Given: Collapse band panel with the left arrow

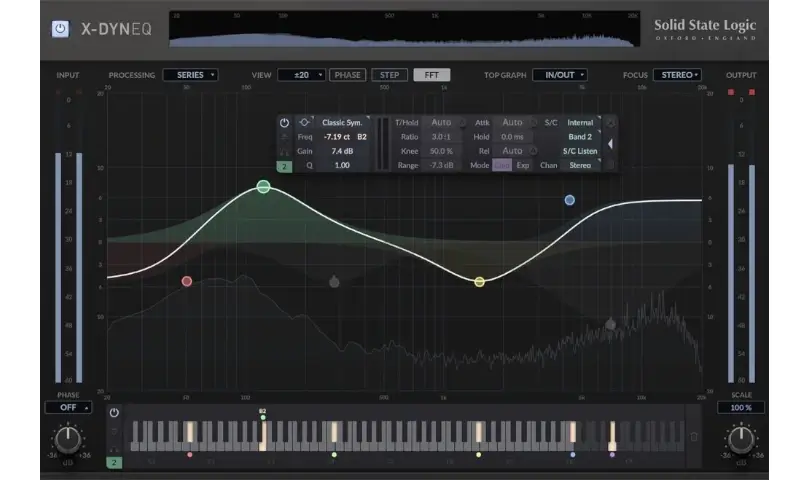Looking at the screenshot, I should [611, 143].
